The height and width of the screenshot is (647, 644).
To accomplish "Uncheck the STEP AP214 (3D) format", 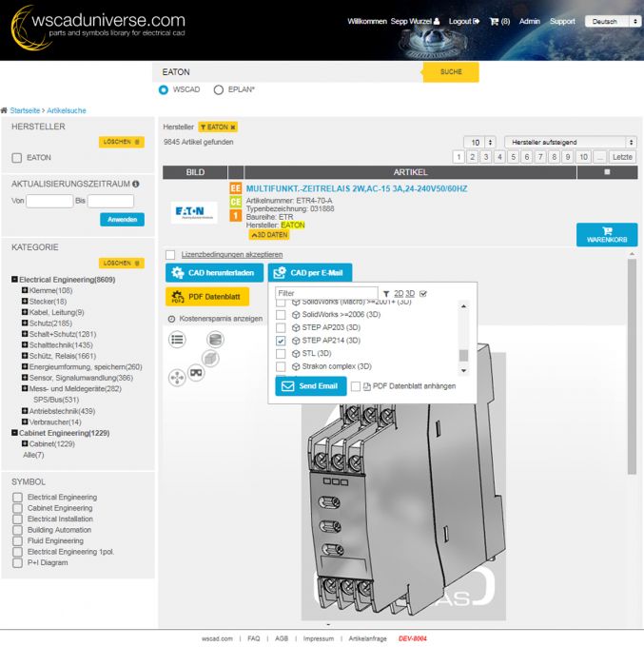I will click(281, 341).
